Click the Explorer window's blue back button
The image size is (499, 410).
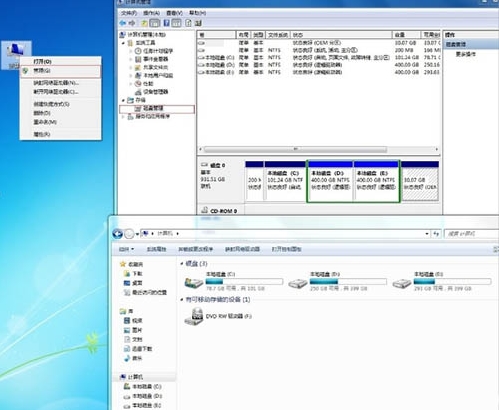pos(117,234)
